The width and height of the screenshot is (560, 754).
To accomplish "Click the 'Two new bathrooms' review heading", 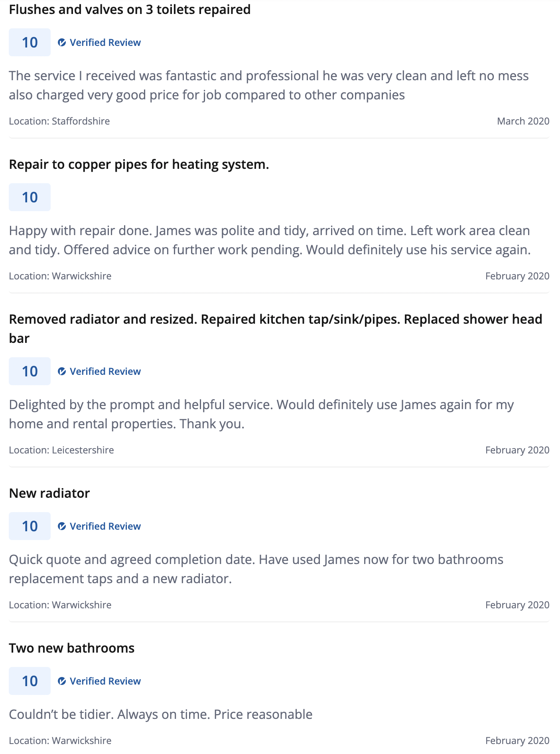I will pos(72,648).
